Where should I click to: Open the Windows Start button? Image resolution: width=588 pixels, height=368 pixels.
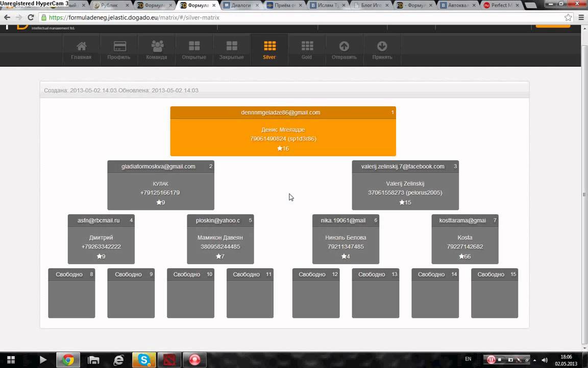[11, 360]
